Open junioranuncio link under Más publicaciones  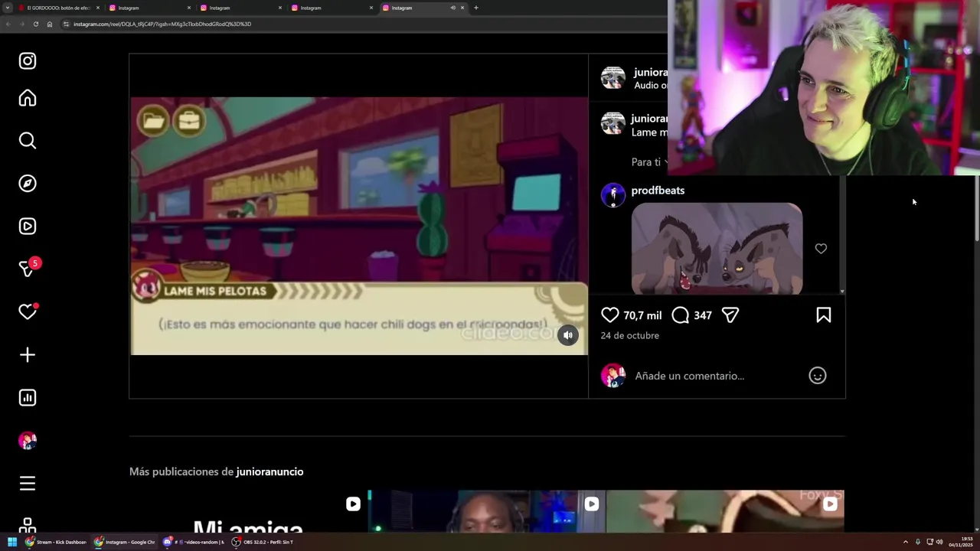click(269, 471)
